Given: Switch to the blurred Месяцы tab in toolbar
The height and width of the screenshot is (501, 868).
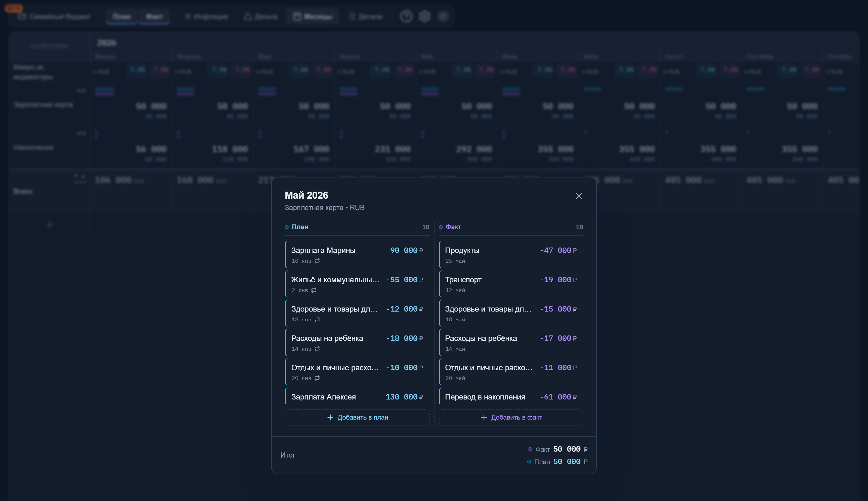Looking at the screenshot, I should [312, 17].
